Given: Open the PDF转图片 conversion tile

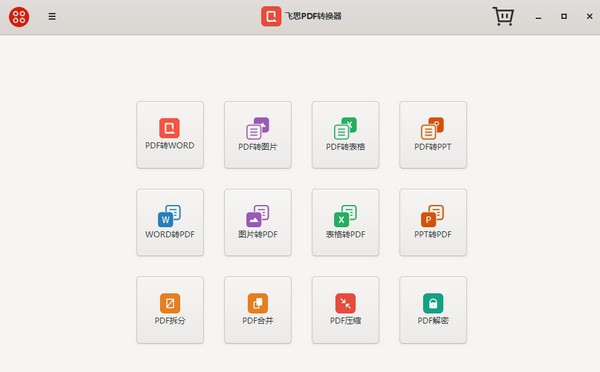Looking at the screenshot, I should point(258,135).
